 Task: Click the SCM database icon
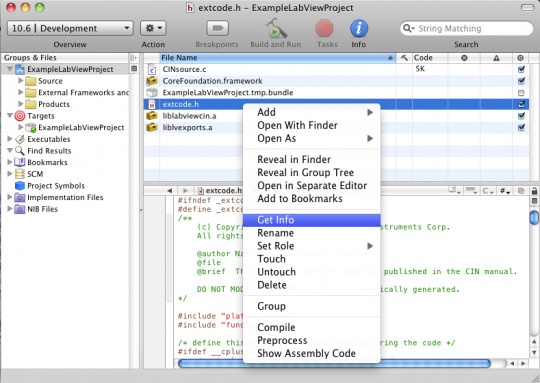click(20, 174)
